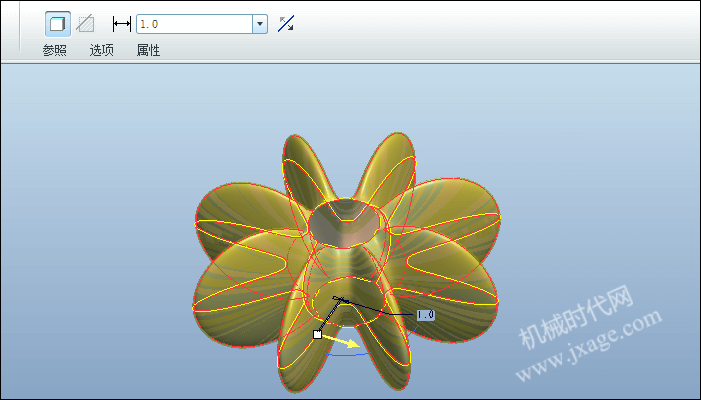Toggle the remove material icon
Viewport: 701px width, 400px height.
click(x=85, y=24)
